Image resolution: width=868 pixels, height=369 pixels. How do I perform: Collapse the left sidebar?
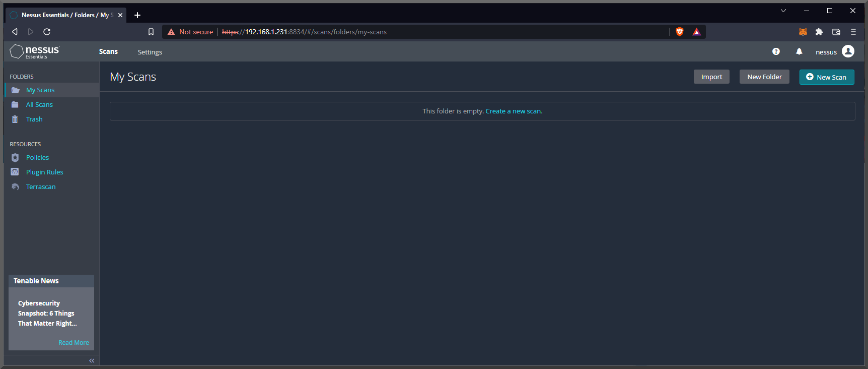coord(92,360)
